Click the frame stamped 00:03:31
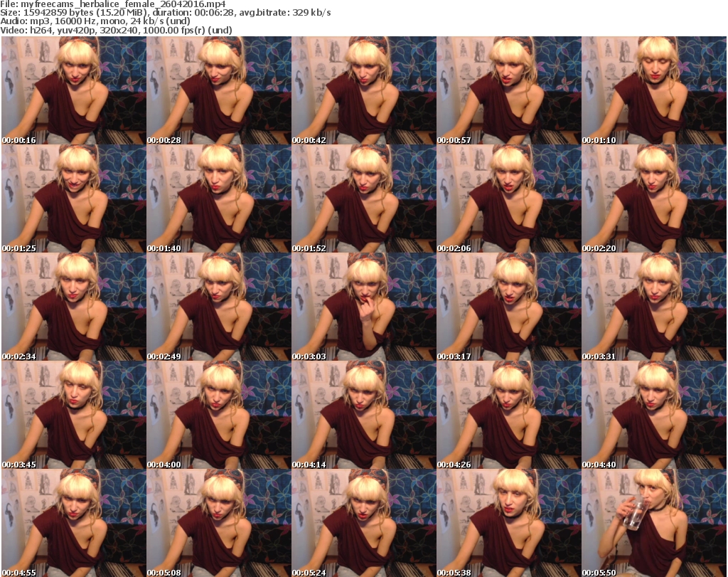Screen dimensions: 728x577 (654, 307)
